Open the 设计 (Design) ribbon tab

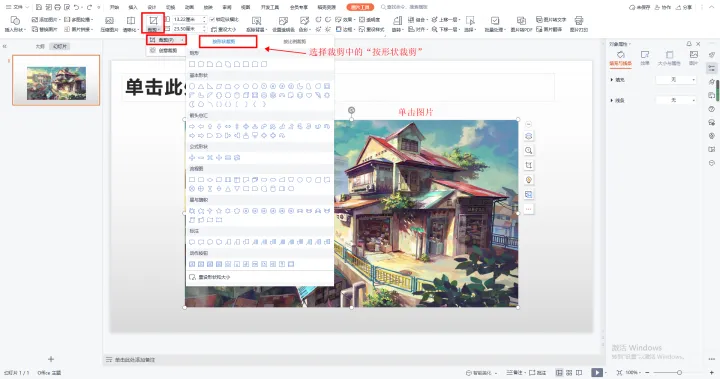pos(152,7)
